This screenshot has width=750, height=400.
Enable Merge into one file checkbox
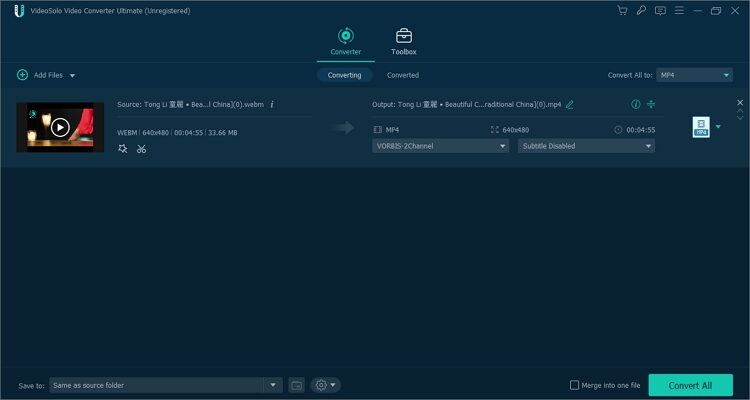[x=574, y=385]
